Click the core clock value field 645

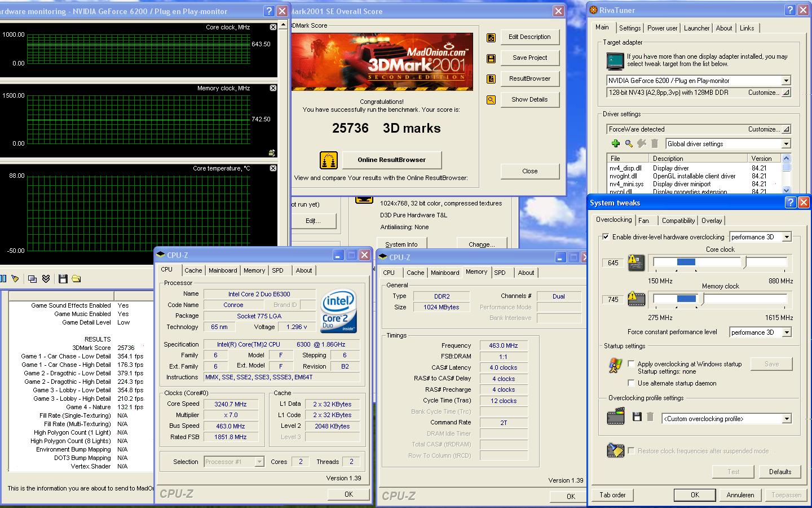613,263
